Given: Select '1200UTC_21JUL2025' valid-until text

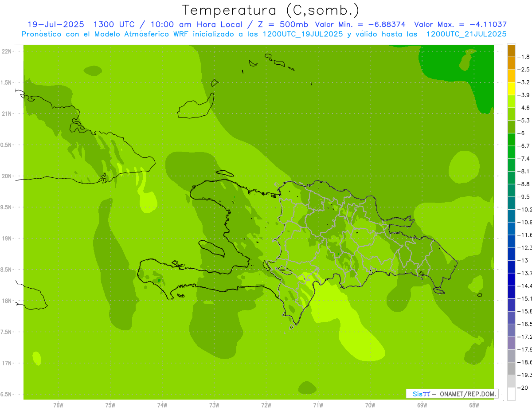Looking at the screenshot, I should 466,34.
